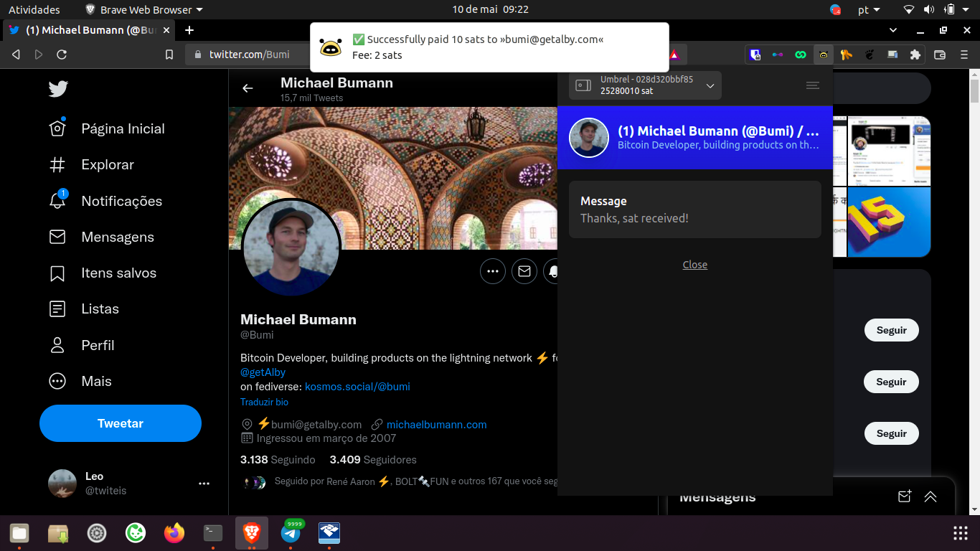The height and width of the screenshot is (551, 980).
Task: Click the 3.138 Seguindo count
Action: pos(278,460)
